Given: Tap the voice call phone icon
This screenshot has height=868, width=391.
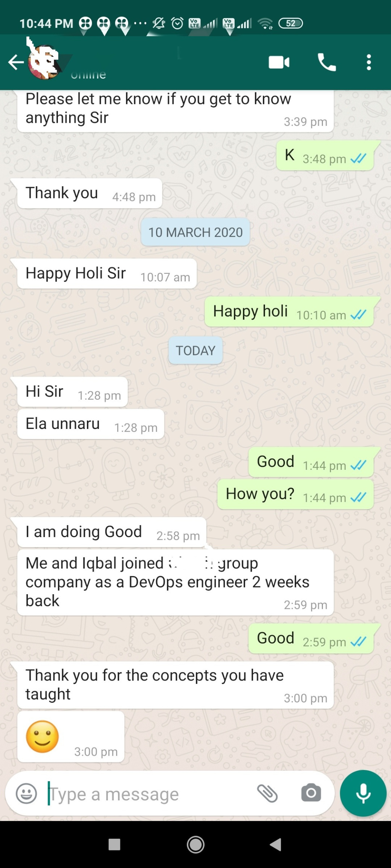Looking at the screenshot, I should (x=326, y=62).
